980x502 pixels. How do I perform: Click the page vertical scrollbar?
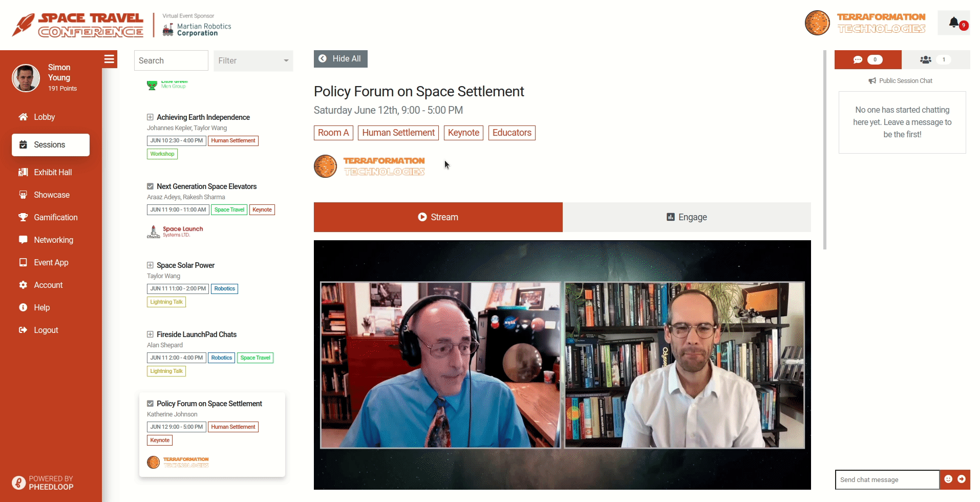click(825, 150)
